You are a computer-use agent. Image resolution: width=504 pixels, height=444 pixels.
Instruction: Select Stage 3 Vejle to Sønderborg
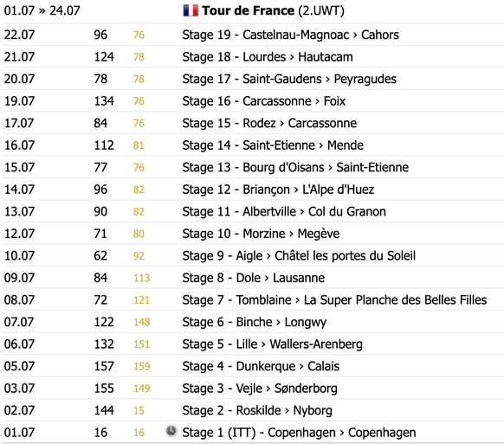(260, 389)
